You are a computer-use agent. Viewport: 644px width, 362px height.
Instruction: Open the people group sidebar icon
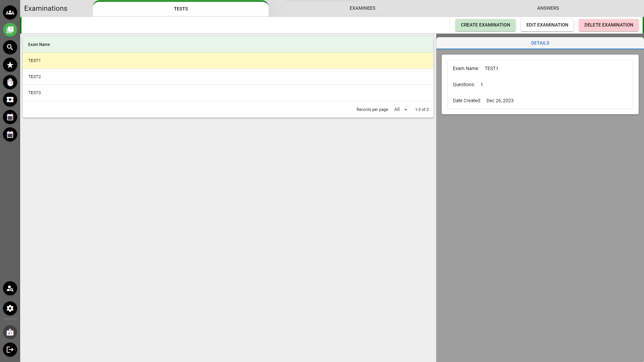[10, 12]
